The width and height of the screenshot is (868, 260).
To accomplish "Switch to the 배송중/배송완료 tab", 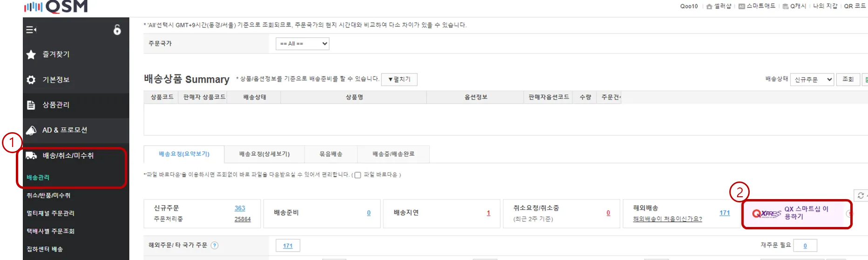I will pos(393,154).
